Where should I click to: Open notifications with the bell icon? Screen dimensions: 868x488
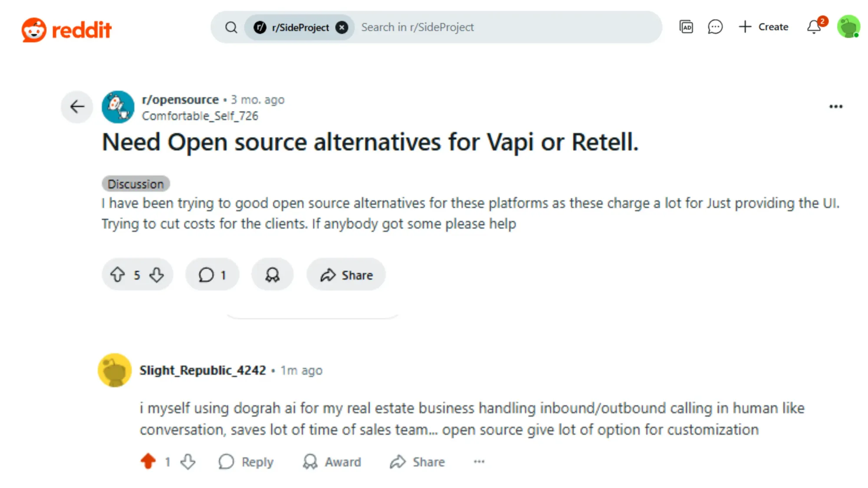point(813,27)
